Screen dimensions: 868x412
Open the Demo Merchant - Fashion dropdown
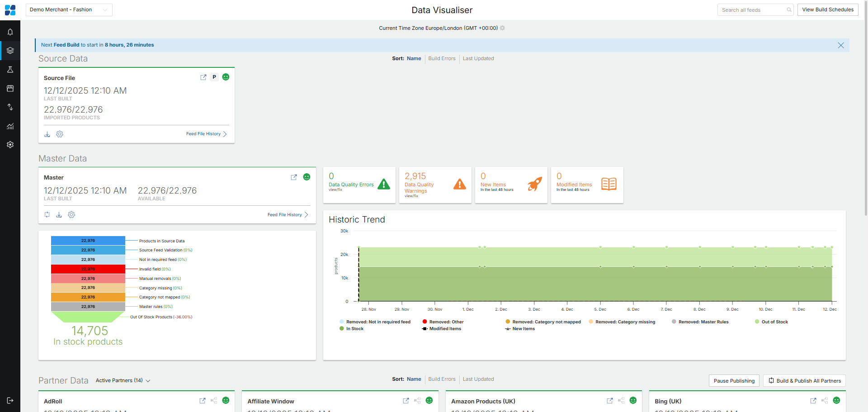(x=69, y=10)
